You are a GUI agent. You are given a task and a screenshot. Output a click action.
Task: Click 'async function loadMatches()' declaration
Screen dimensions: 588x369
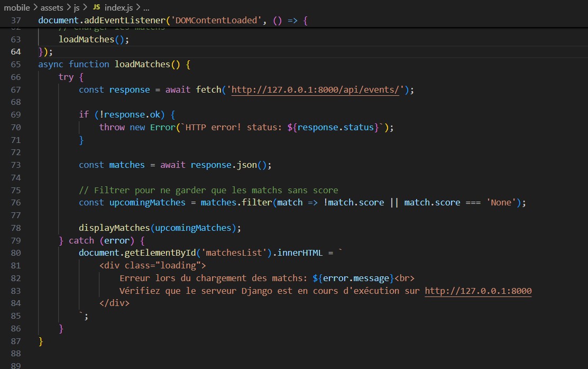pos(109,64)
